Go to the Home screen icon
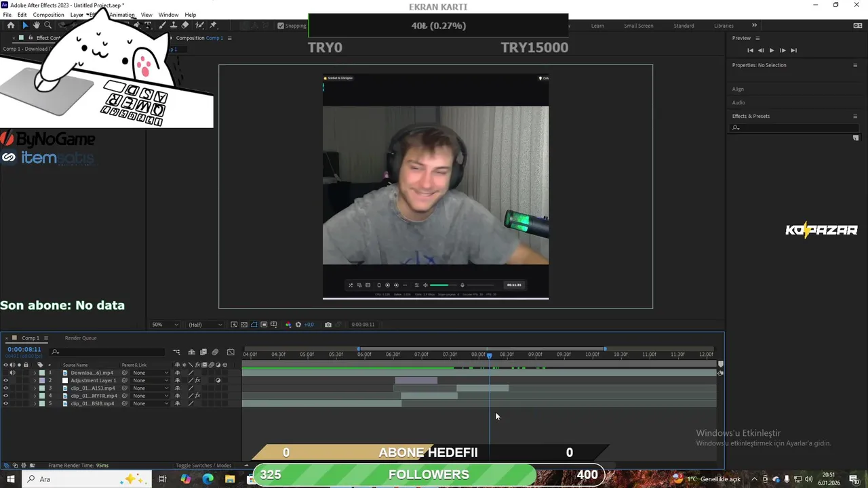The image size is (868, 488). click(10, 25)
